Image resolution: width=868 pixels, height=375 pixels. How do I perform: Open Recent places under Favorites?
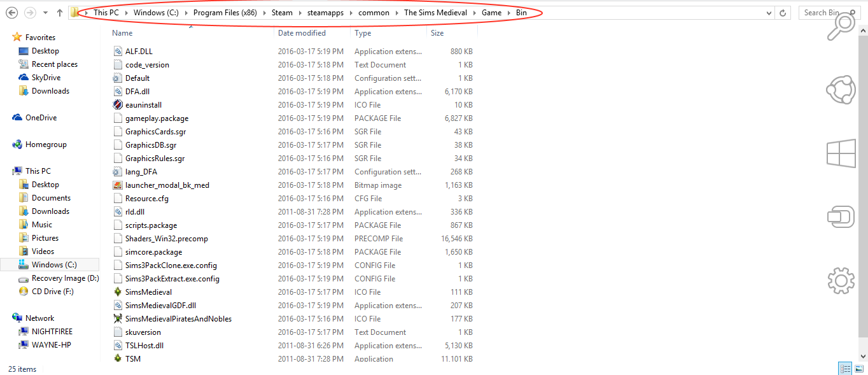coord(55,64)
